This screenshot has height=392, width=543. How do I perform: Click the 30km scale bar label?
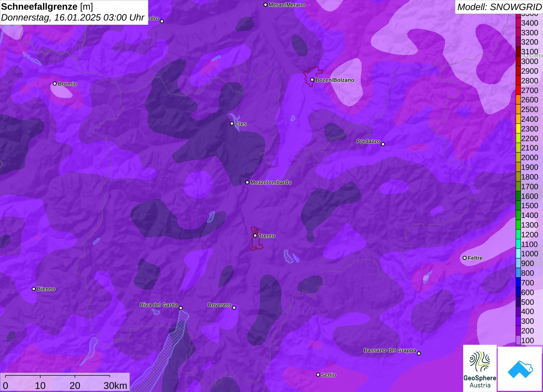(x=115, y=385)
